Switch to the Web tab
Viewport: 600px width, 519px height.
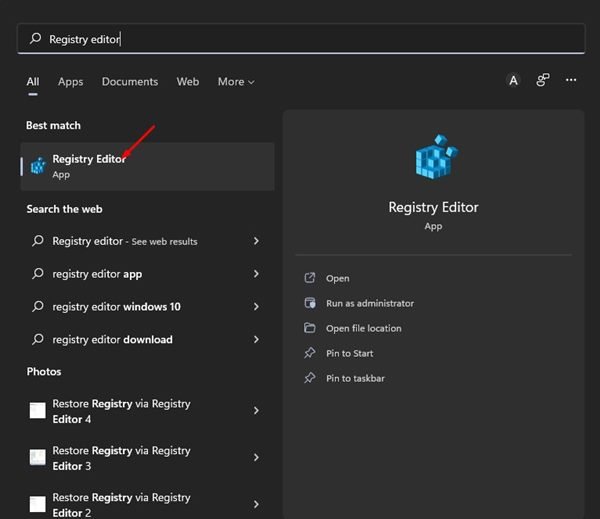click(188, 82)
